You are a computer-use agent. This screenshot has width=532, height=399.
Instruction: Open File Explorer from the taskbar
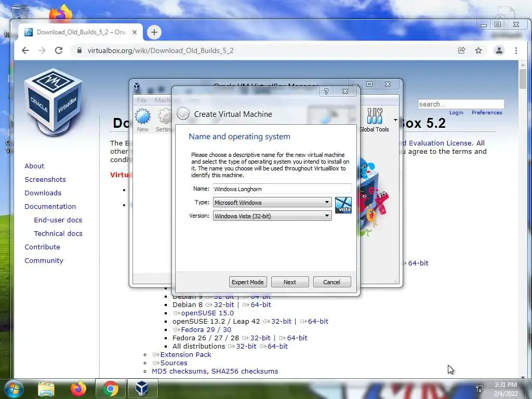(x=46, y=389)
